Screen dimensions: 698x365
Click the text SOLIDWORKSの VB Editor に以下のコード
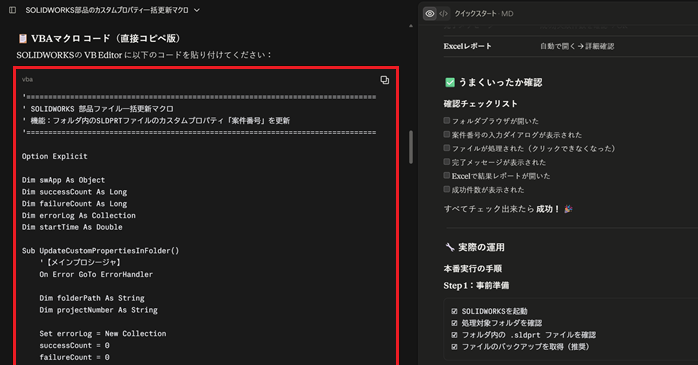pos(144,55)
